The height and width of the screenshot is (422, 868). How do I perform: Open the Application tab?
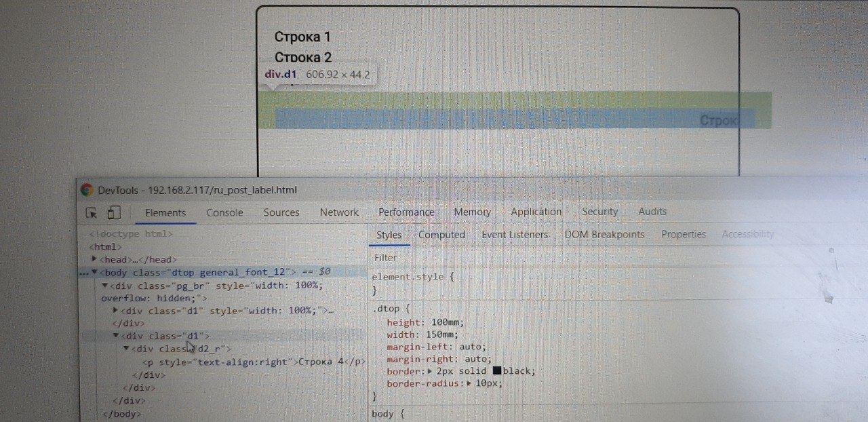[536, 212]
